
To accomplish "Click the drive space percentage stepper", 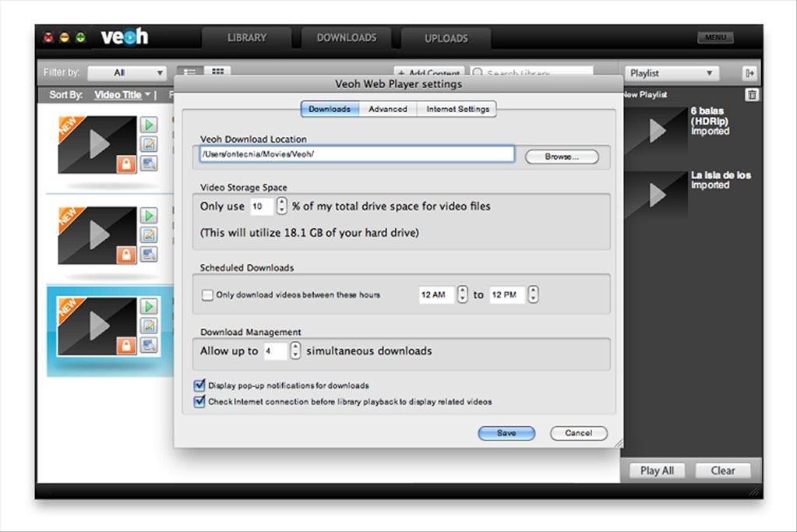I will (281, 206).
